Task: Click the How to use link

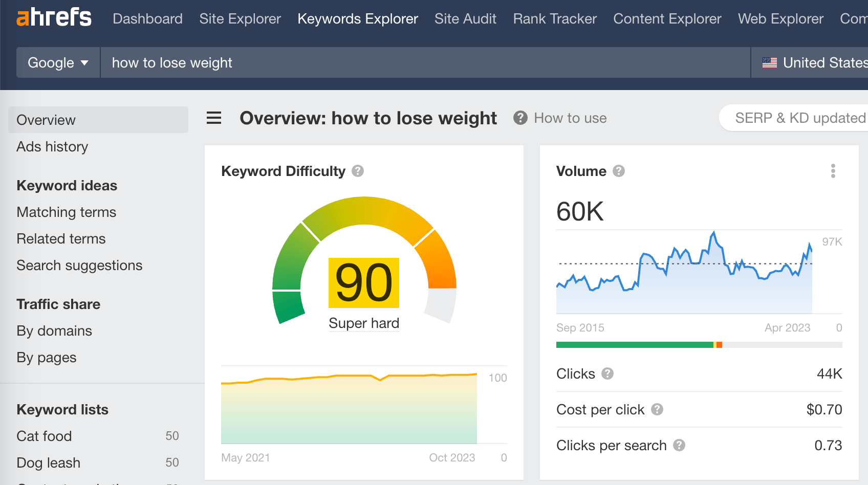Action: pyautogui.click(x=570, y=118)
